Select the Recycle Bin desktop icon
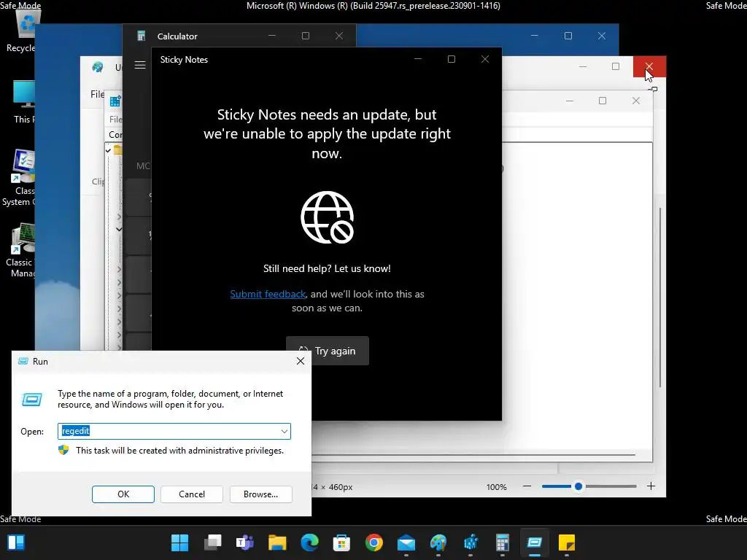 [x=22, y=28]
